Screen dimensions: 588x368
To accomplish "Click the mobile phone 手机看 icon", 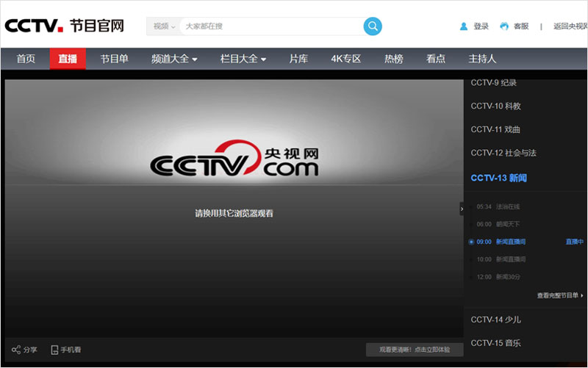I will pyautogui.click(x=54, y=350).
